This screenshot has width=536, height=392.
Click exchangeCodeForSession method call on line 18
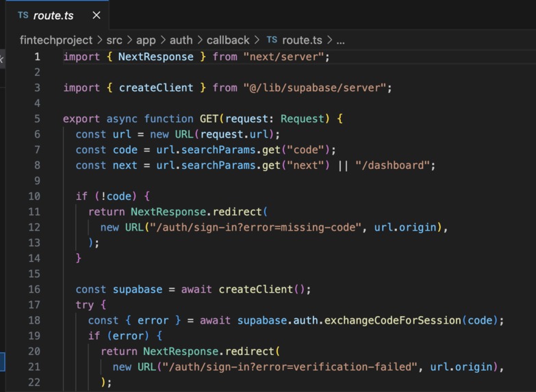(x=393, y=321)
